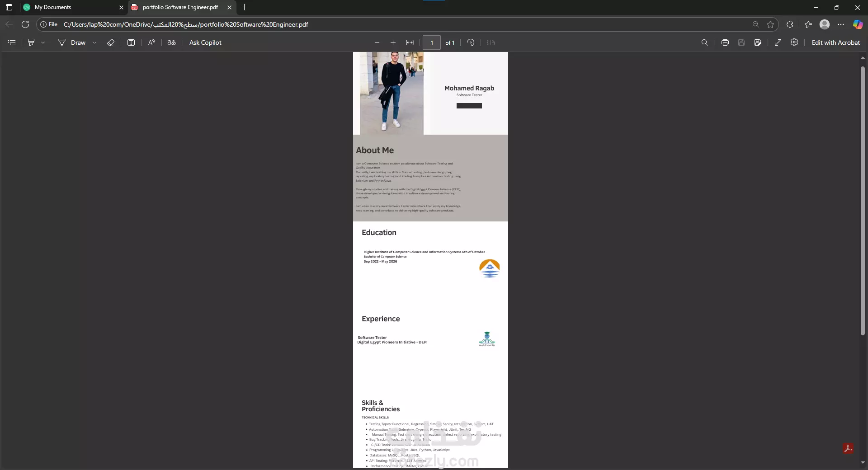The image size is (868, 470).
Task: Go back to previous page
Action: pyautogui.click(x=9, y=24)
